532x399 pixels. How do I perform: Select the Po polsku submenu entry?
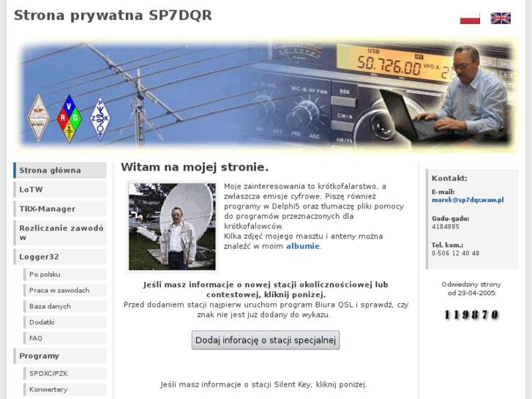(x=65, y=274)
